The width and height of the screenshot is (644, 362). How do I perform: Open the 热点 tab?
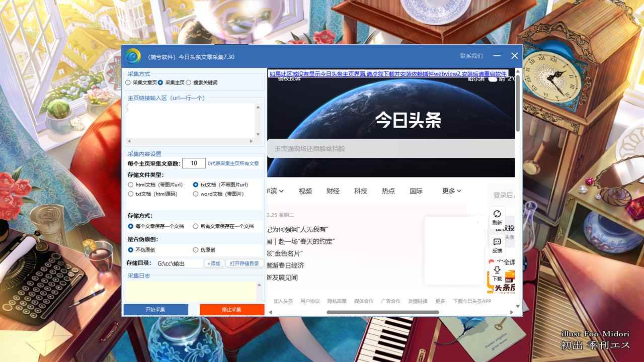coord(388,191)
